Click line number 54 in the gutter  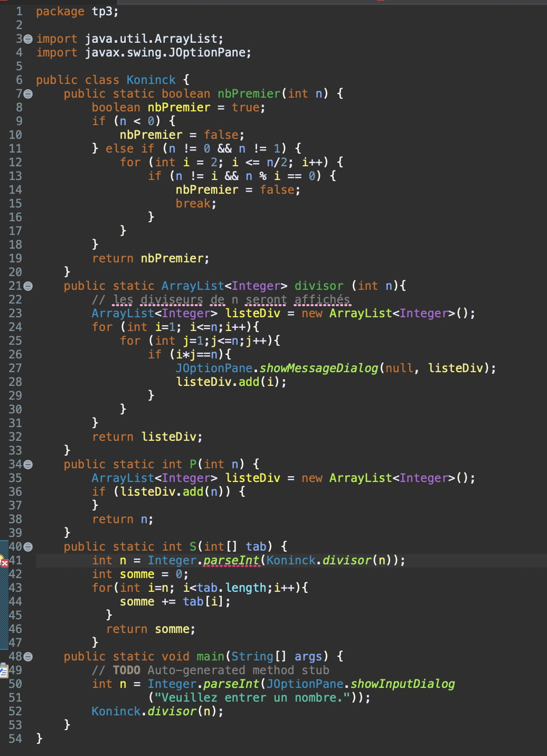point(15,739)
